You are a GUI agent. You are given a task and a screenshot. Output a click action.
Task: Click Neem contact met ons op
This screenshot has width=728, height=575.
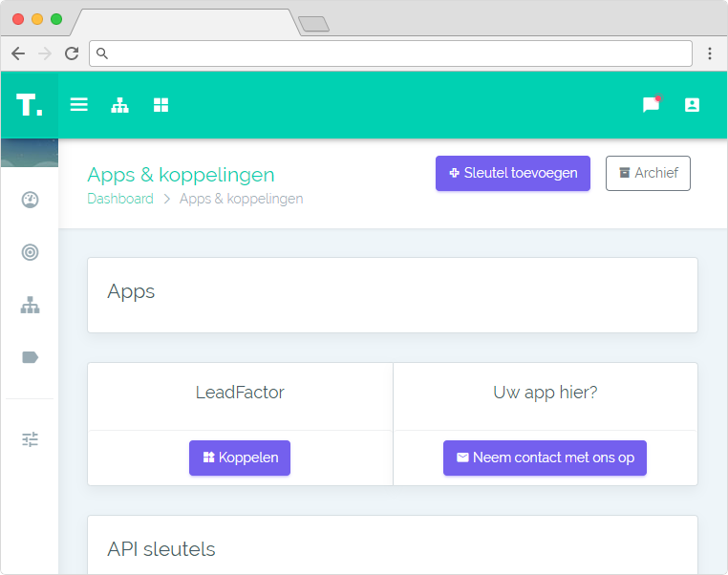(545, 458)
